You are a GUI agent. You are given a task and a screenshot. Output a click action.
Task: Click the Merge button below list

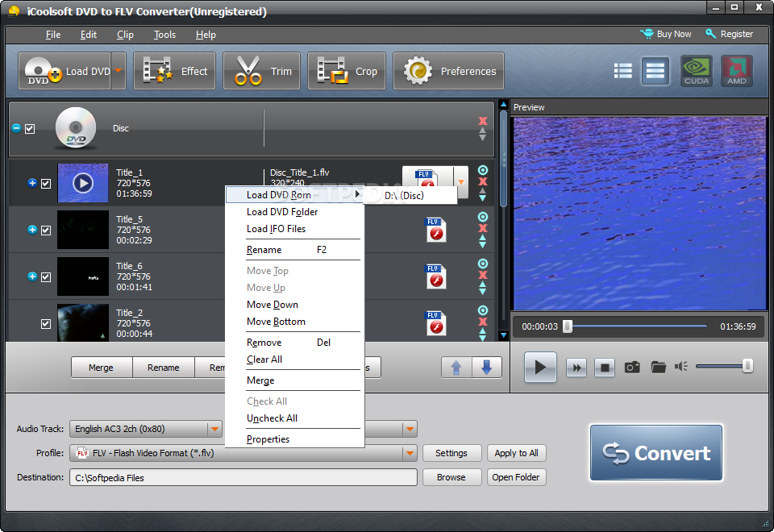[x=102, y=368]
